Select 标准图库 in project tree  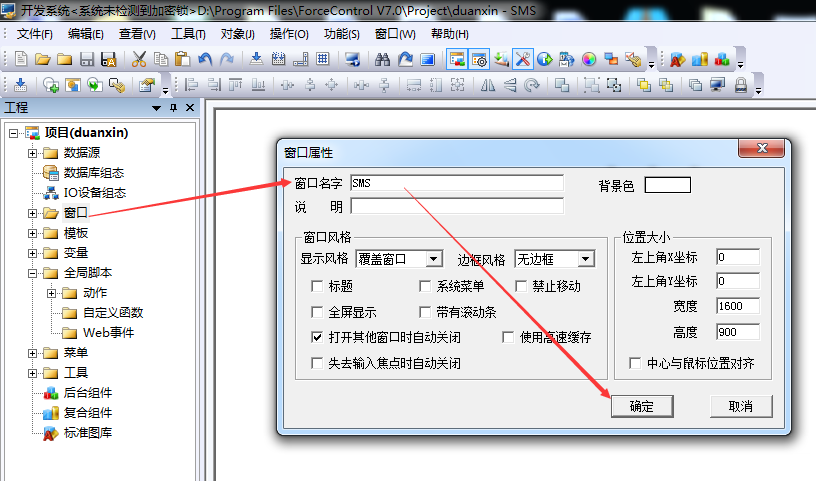click(x=88, y=433)
